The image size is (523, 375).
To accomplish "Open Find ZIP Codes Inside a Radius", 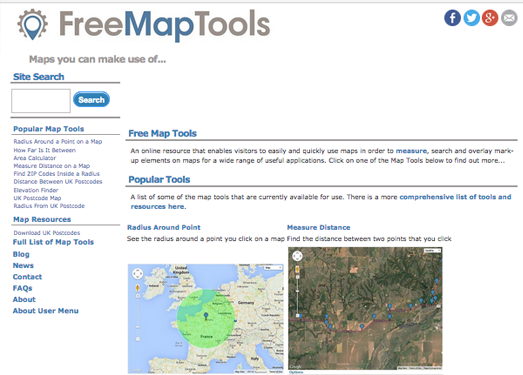I will [56, 173].
